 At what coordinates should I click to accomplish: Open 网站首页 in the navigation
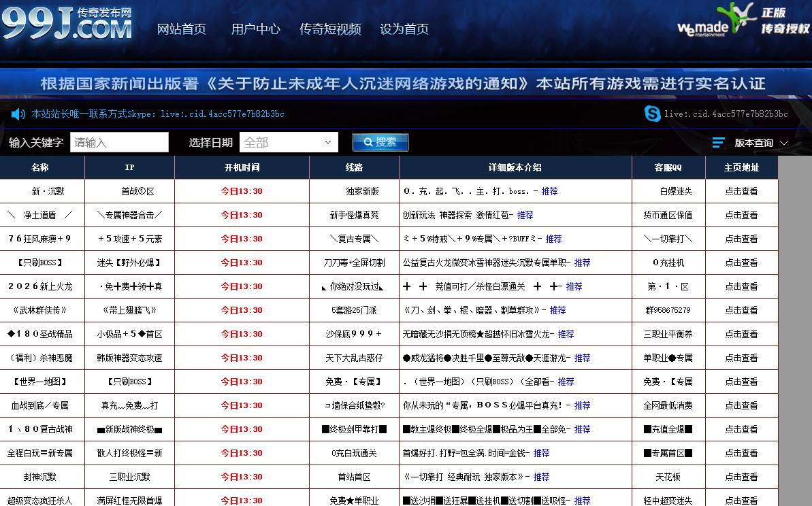[181, 29]
